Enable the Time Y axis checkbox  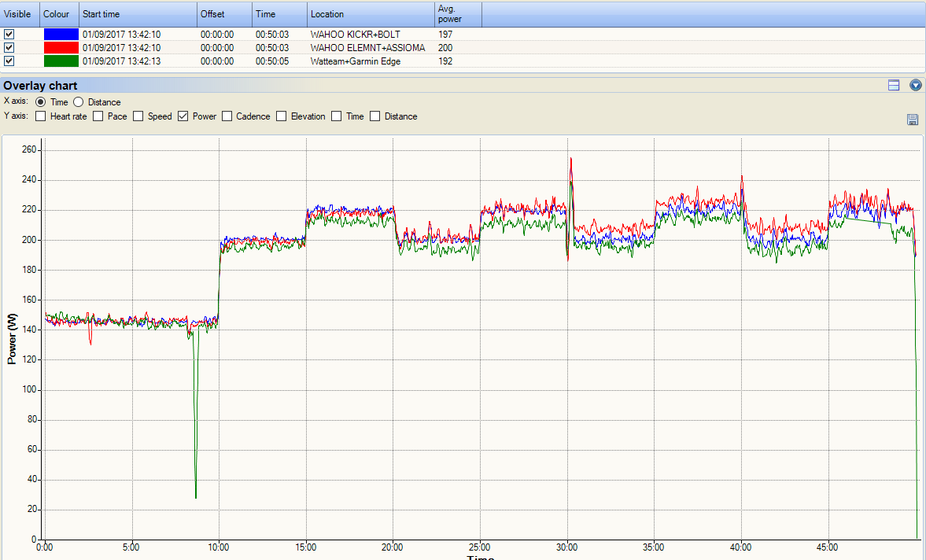(337, 116)
